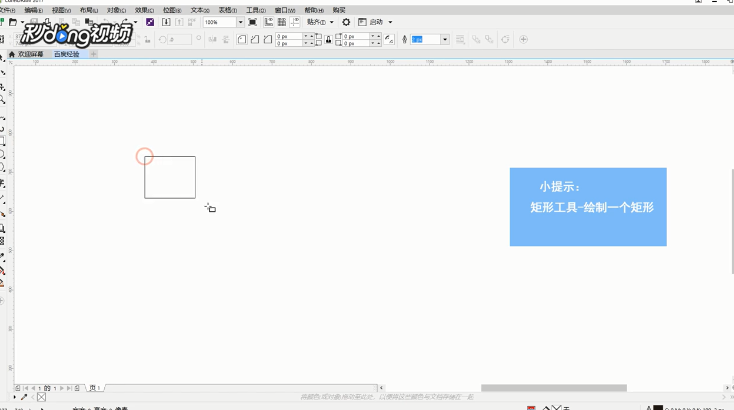Image resolution: width=734 pixels, height=410 pixels.
Task: Select the round corner type
Action: pyautogui.click(x=242, y=39)
